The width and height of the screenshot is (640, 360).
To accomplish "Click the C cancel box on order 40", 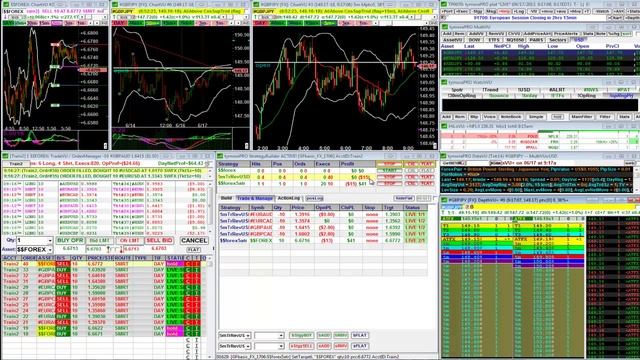I will click(188, 264).
